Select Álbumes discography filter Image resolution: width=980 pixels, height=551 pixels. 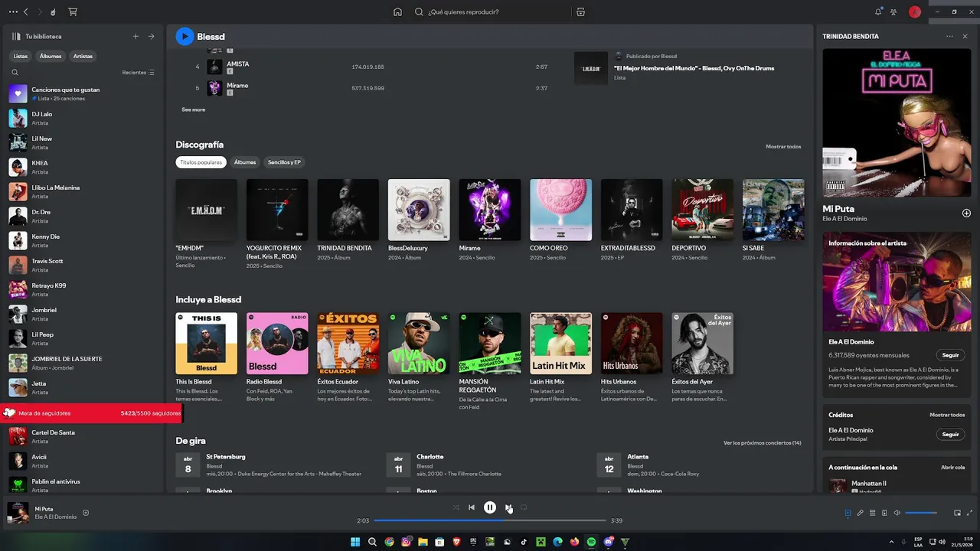coord(245,162)
